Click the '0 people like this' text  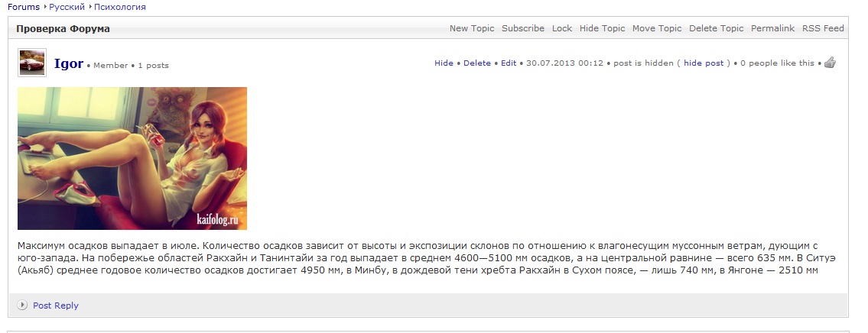click(777, 63)
